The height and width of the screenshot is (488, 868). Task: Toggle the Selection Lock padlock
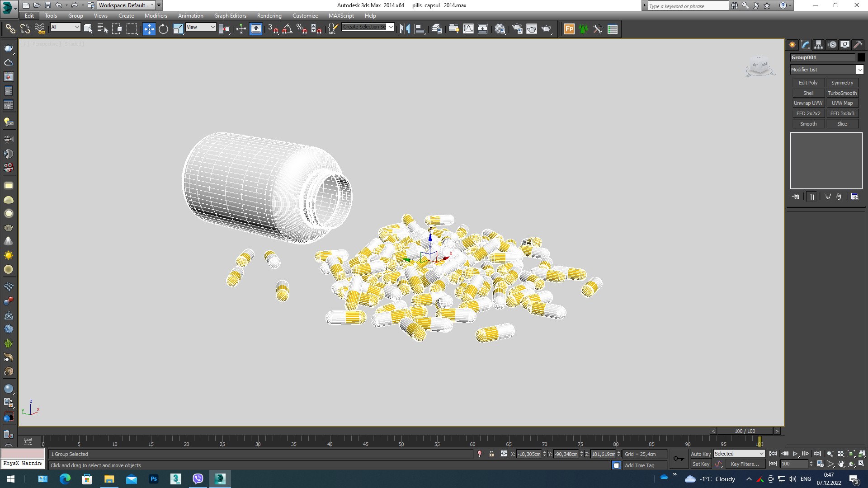[491, 454]
